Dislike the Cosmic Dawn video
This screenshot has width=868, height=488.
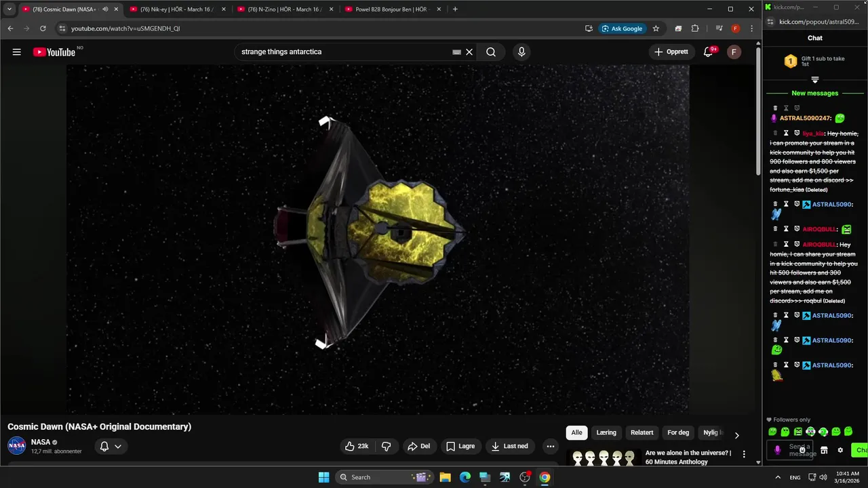click(387, 446)
